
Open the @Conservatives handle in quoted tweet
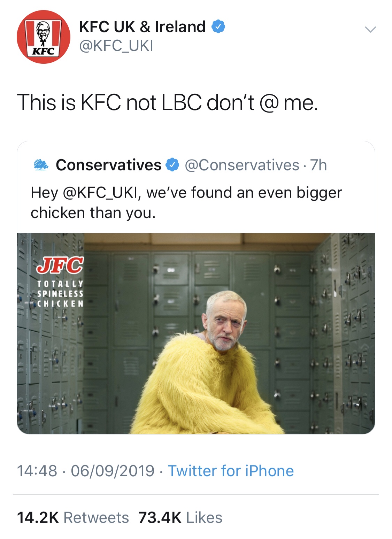coord(242,165)
